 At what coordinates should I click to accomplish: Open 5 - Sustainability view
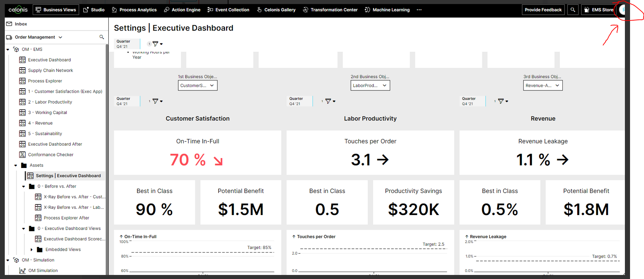point(45,134)
